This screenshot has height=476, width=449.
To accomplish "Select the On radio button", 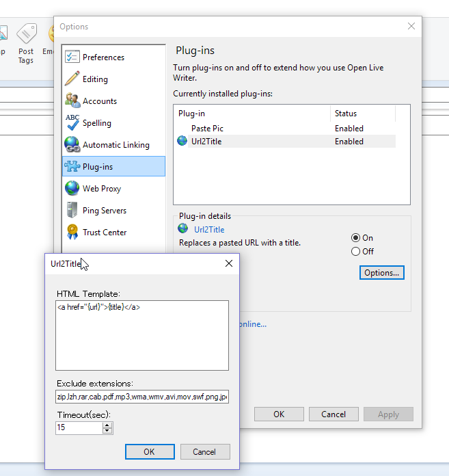I will [x=355, y=238].
